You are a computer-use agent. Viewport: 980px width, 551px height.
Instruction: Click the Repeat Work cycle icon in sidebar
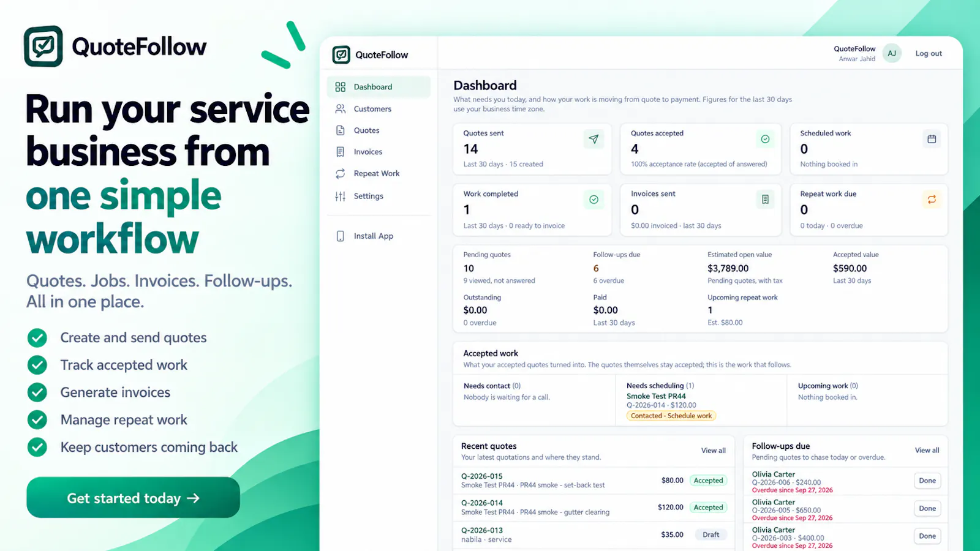pos(341,174)
